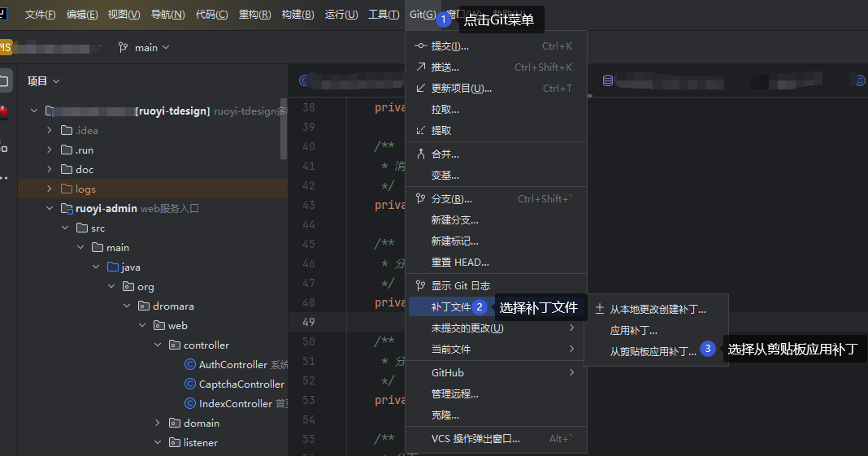
Task: Click line number 49 in gutter
Action: pos(309,322)
